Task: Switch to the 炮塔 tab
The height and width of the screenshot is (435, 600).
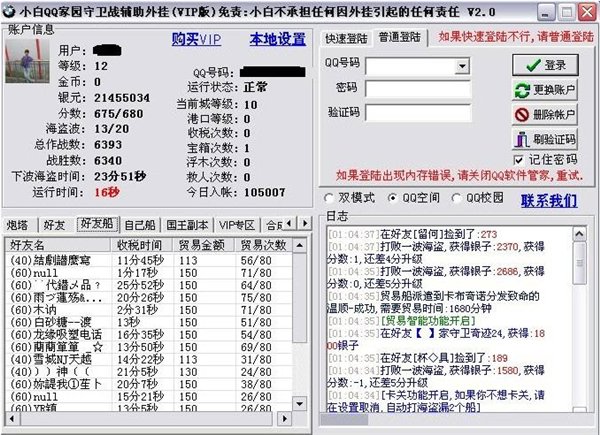Action: pos(18,225)
